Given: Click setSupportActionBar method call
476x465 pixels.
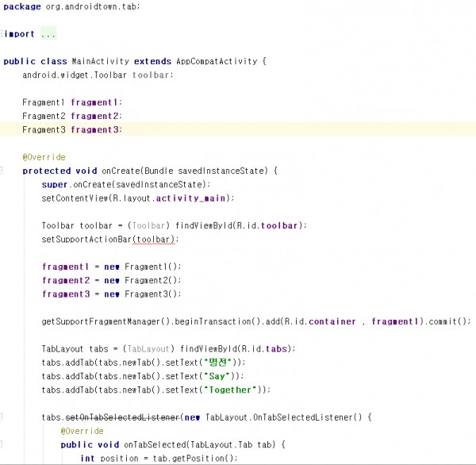Looking at the screenshot, I should (x=86, y=240).
